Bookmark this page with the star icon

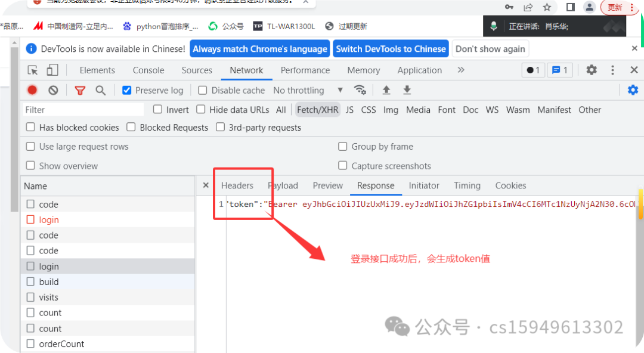point(546,7)
